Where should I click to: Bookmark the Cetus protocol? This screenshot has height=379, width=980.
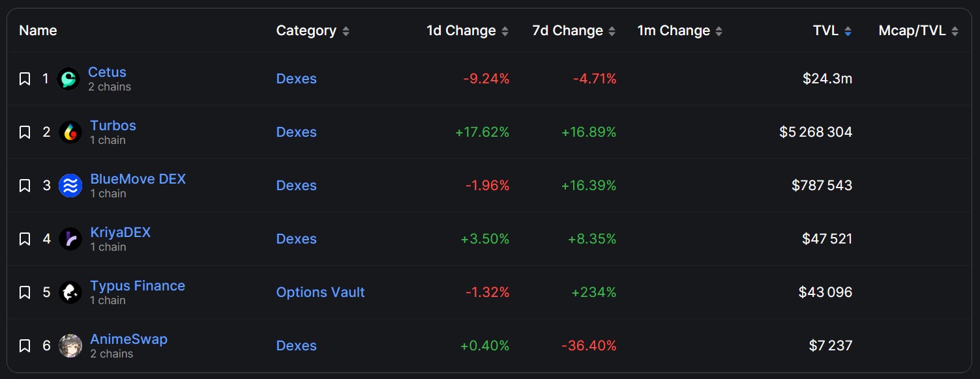tap(25, 79)
